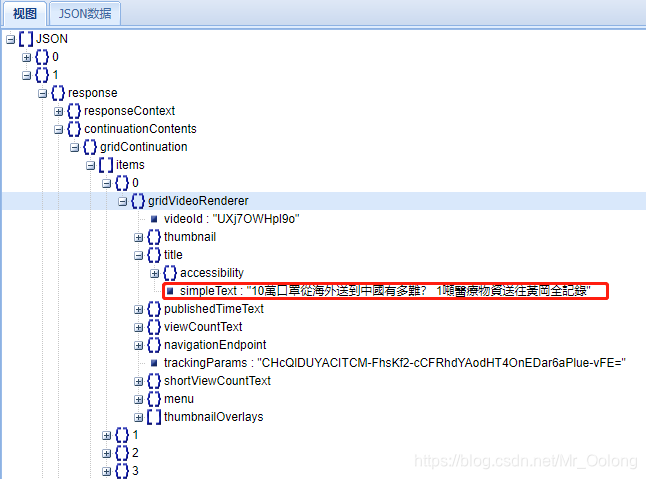This screenshot has width=646, height=479.
Task: Select the navigationEndpoint label
Action: coord(215,344)
